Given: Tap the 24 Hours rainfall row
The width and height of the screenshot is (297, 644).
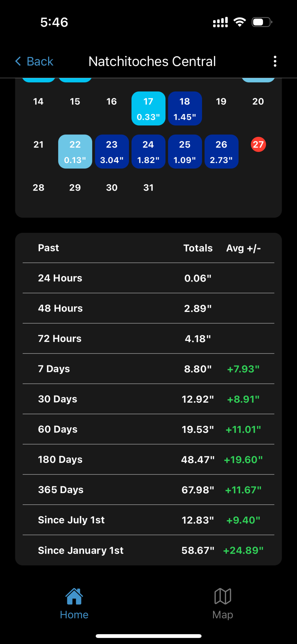Looking at the screenshot, I should 148,278.
